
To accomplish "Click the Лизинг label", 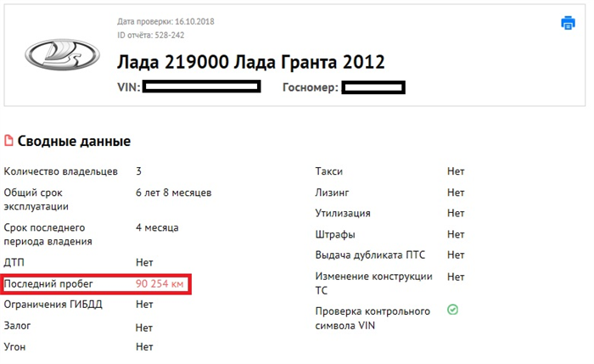I will point(332,193).
